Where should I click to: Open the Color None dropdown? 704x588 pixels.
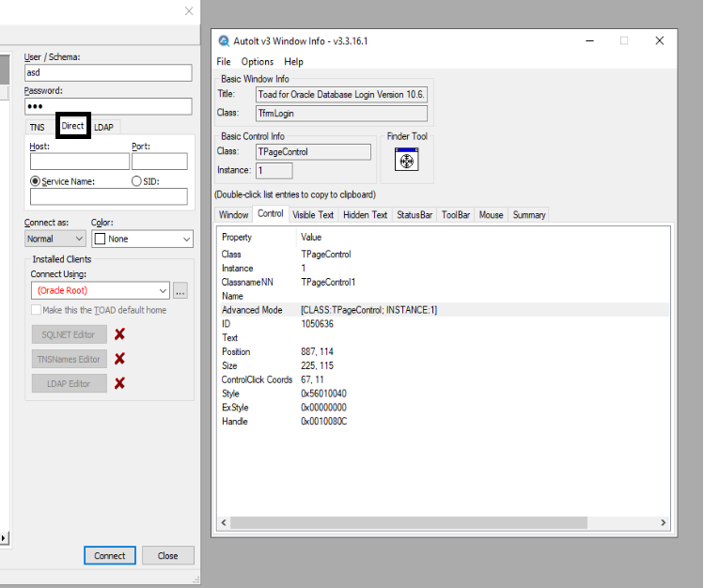142,239
